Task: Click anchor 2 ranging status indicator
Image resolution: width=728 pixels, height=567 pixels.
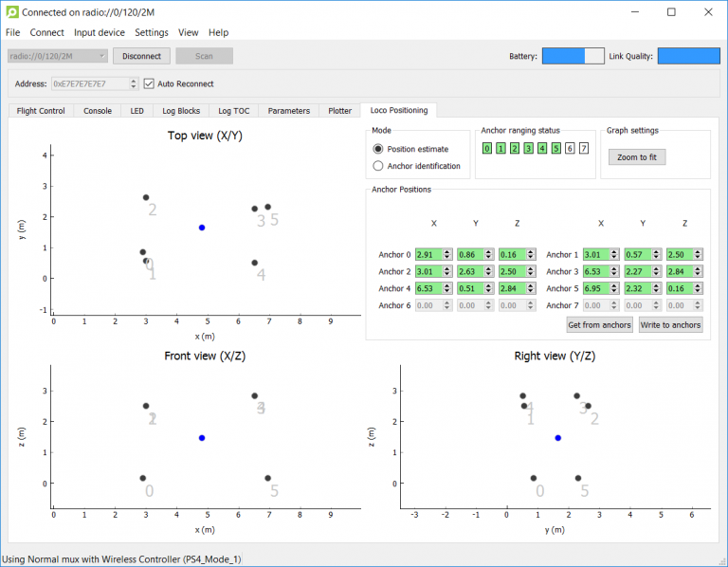Action: 514,148
